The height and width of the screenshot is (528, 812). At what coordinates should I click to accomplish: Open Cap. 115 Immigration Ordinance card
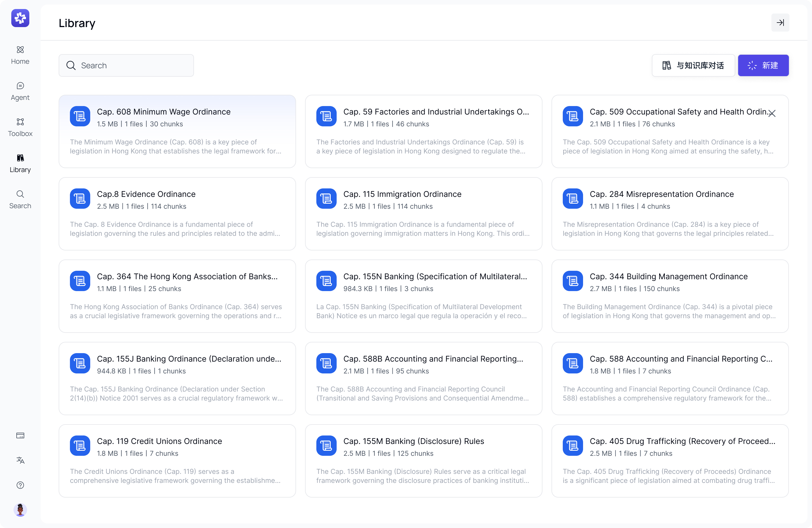[x=423, y=214]
